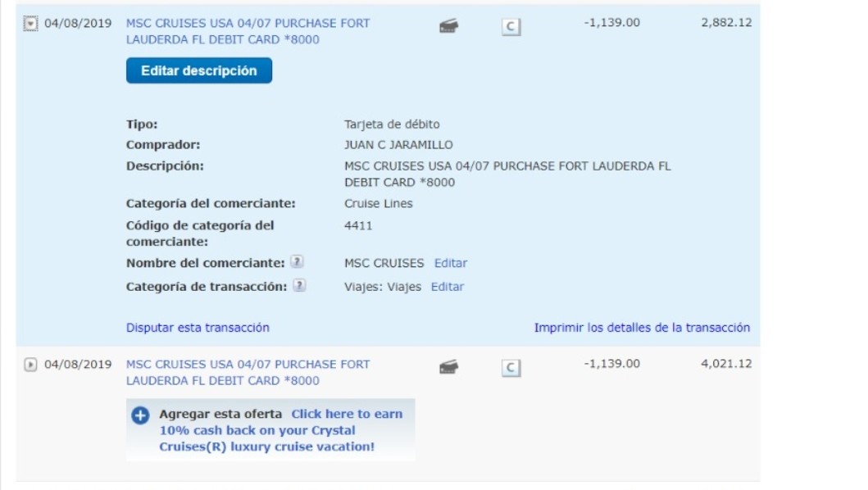Click debit card icon on first transaction

tap(448, 25)
